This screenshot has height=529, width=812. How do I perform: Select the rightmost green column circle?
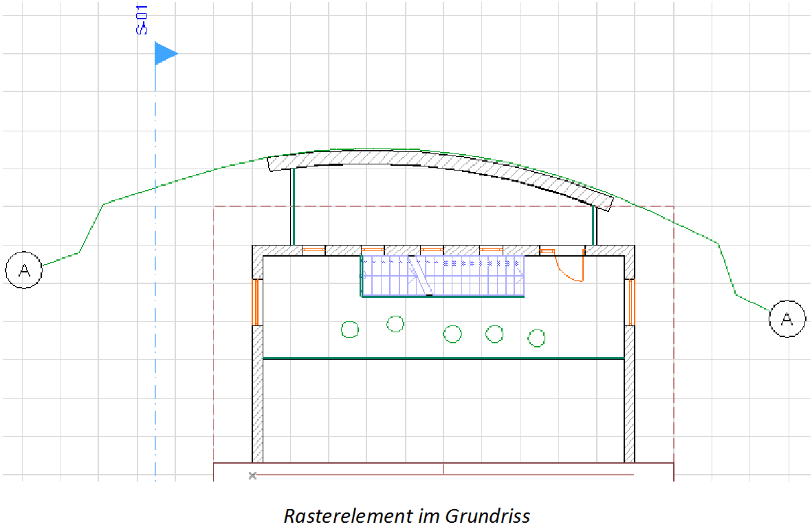536,338
